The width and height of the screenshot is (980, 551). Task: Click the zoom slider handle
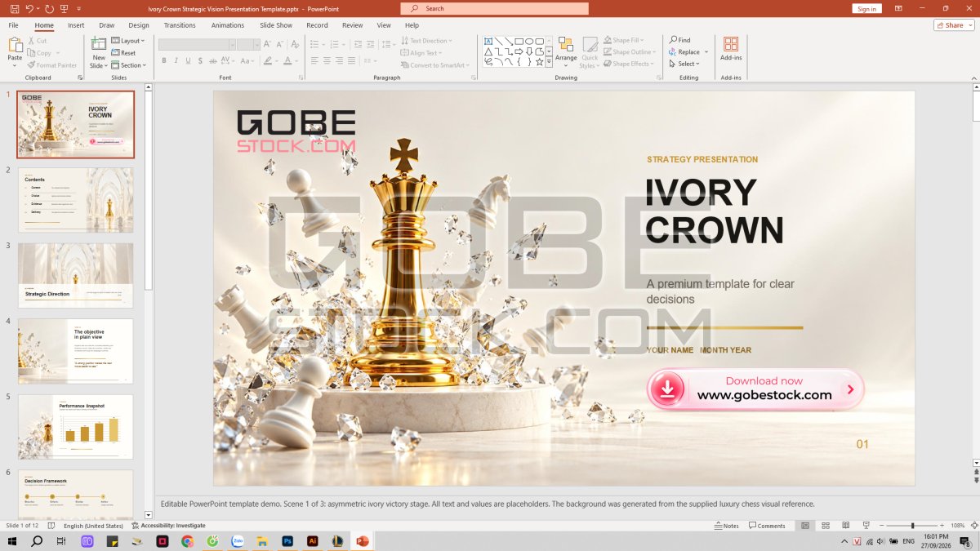pos(912,526)
